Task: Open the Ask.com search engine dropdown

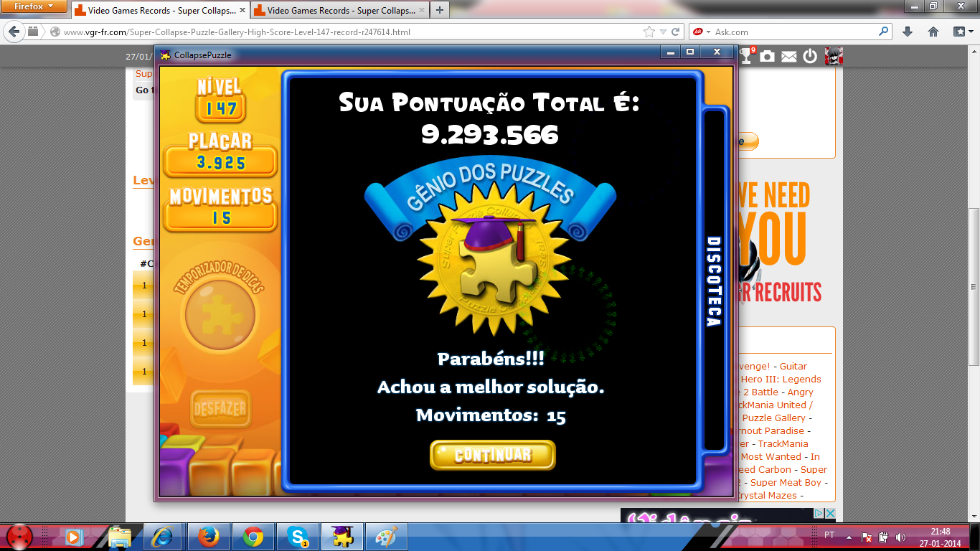Action: [700, 32]
